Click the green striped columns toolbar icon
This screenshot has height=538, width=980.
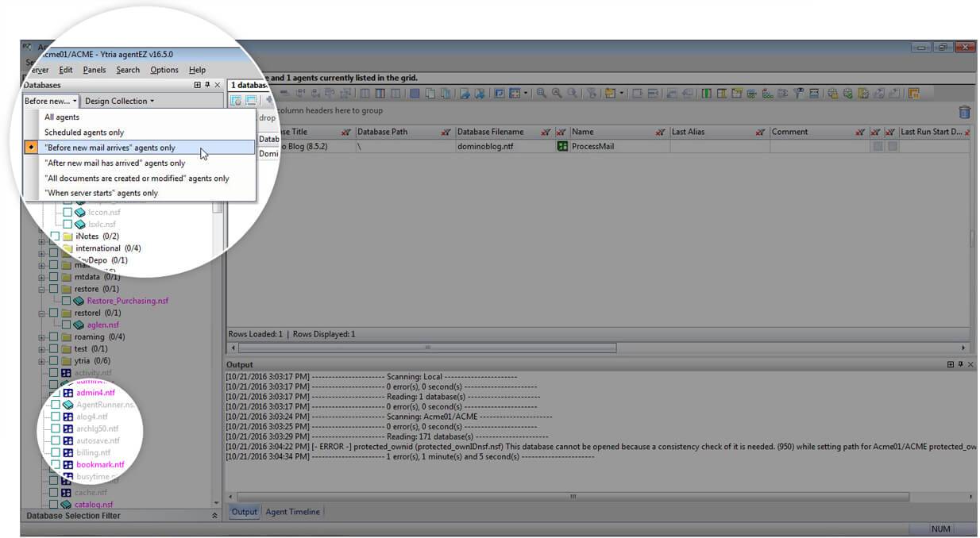pos(706,94)
